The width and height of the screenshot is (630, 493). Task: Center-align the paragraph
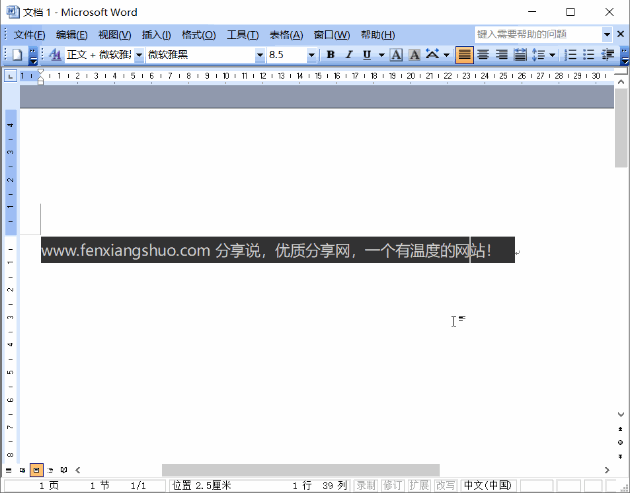[x=483, y=55]
